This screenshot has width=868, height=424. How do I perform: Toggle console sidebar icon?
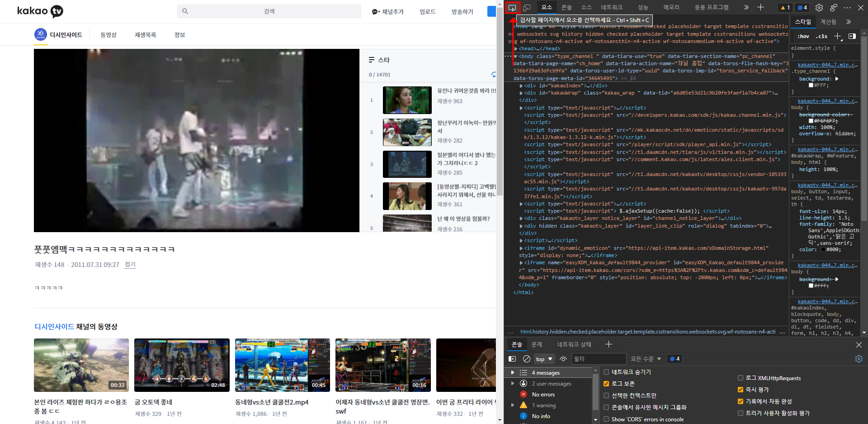[x=512, y=359]
